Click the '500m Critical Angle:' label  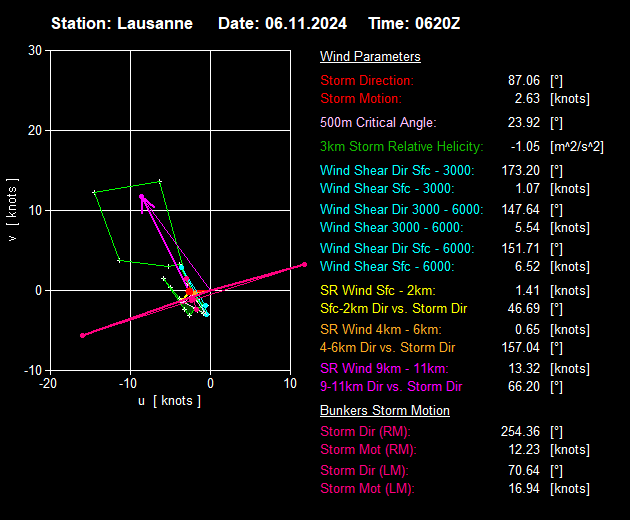click(x=378, y=122)
